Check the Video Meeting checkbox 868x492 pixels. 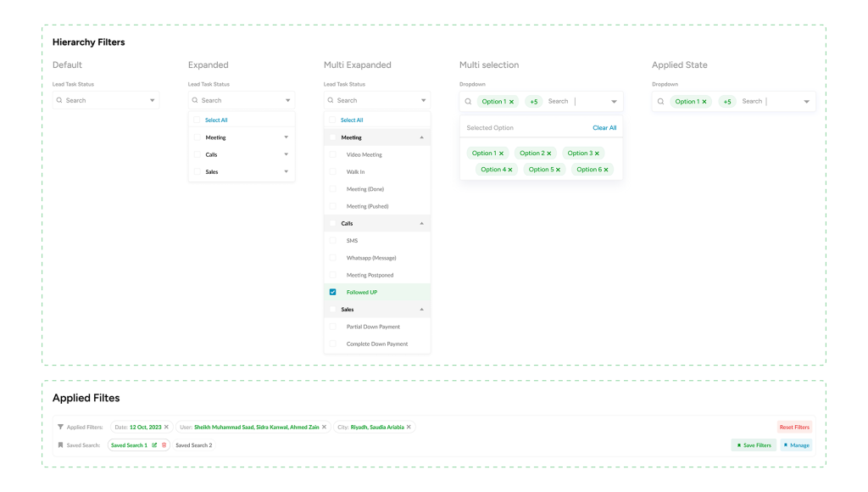pos(332,154)
